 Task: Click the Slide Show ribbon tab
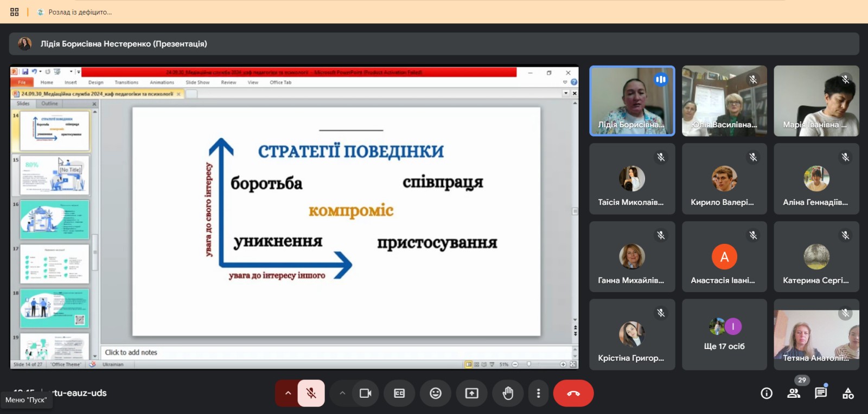pos(197,82)
